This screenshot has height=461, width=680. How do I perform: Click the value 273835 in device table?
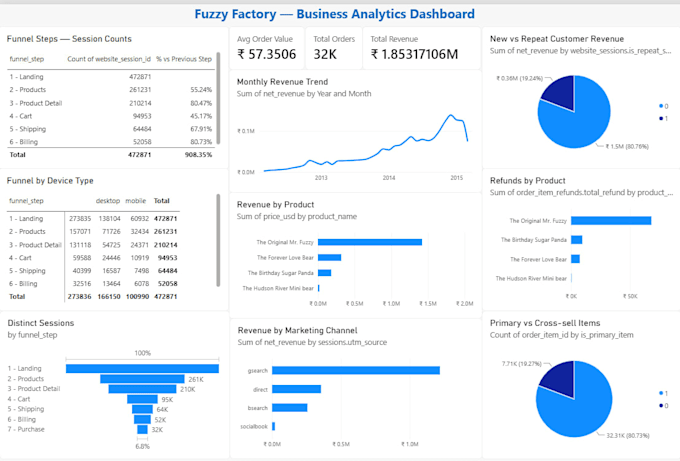80,219
